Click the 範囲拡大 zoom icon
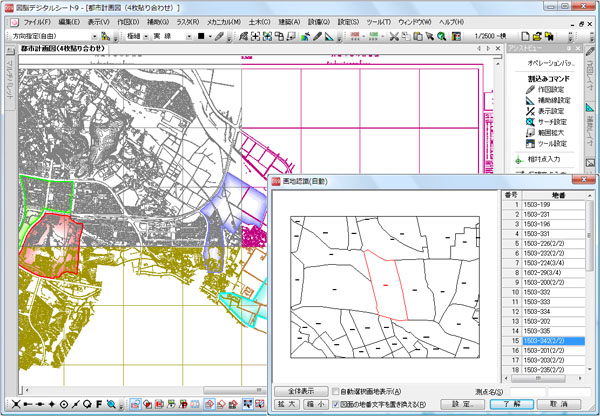 531,133
